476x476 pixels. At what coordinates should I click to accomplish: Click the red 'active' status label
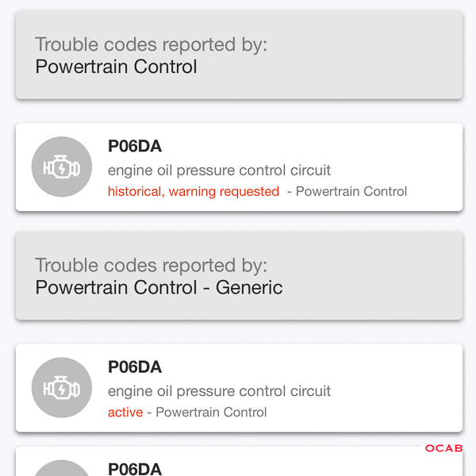[125, 413]
